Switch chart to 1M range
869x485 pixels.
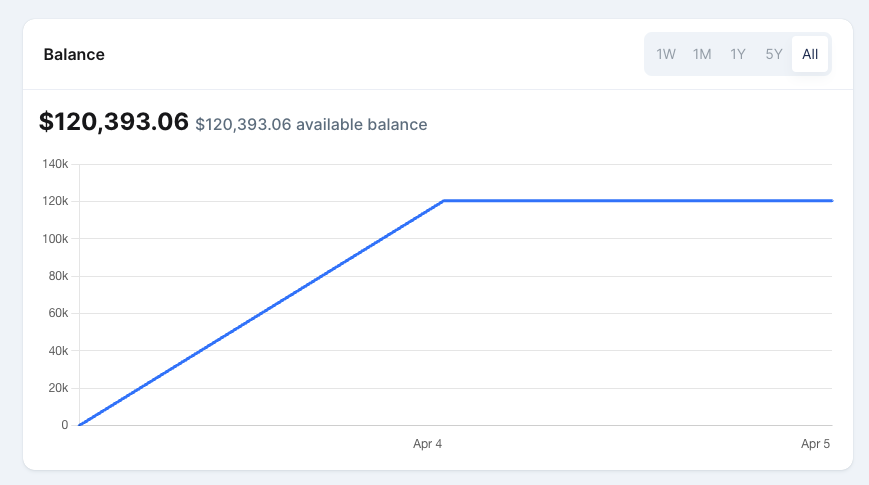pyautogui.click(x=702, y=54)
